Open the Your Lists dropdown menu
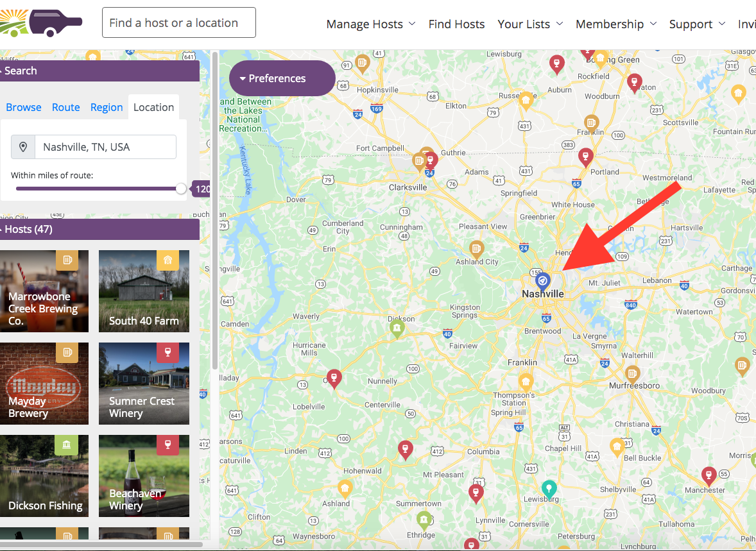Viewport: 756px width, 551px height. pos(530,24)
